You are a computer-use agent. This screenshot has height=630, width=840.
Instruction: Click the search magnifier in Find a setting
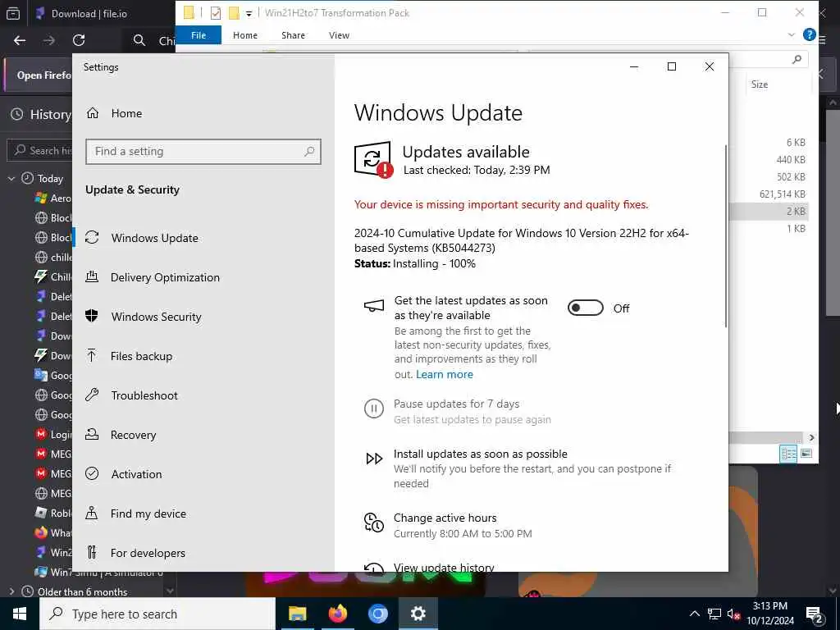click(x=309, y=152)
